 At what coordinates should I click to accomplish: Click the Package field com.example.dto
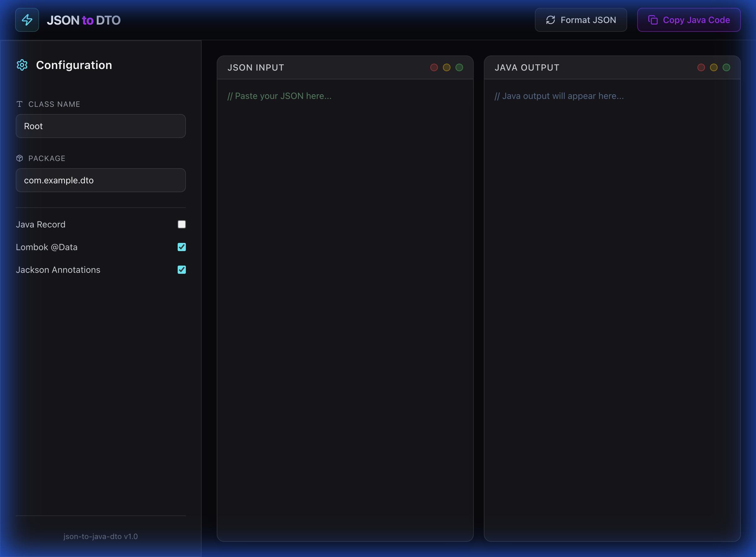pyautogui.click(x=100, y=181)
